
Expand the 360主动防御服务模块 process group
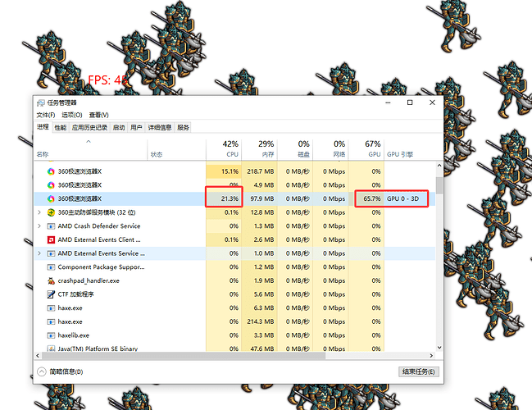pyautogui.click(x=39, y=212)
